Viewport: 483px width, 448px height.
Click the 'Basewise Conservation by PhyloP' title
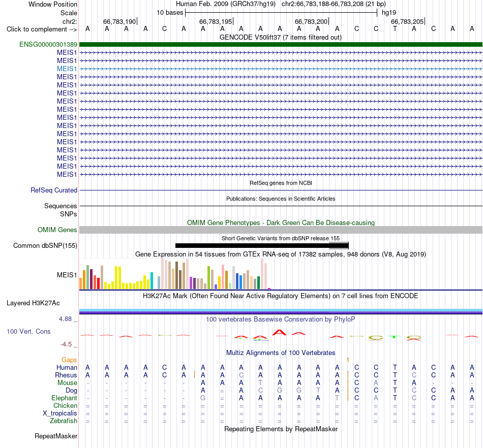coord(281,319)
